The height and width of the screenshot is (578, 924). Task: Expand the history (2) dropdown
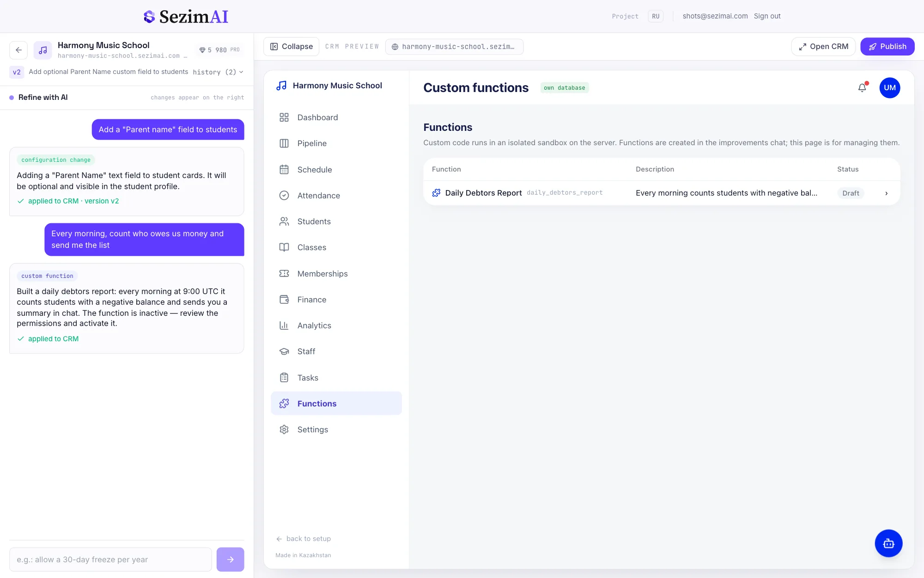pos(218,72)
